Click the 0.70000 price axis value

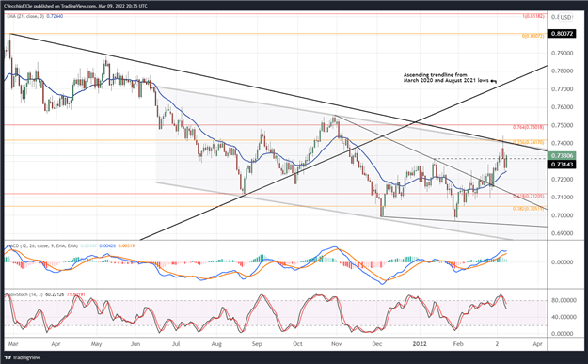pyautogui.click(x=562, y=215)
